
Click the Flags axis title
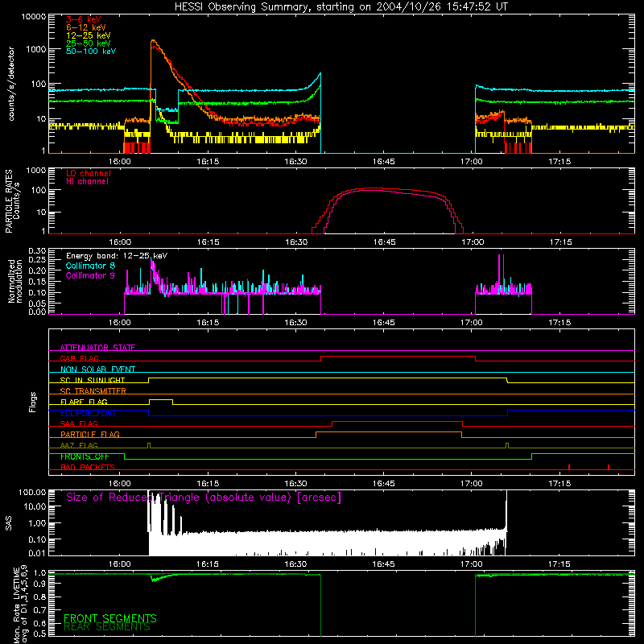pos(32,402)
